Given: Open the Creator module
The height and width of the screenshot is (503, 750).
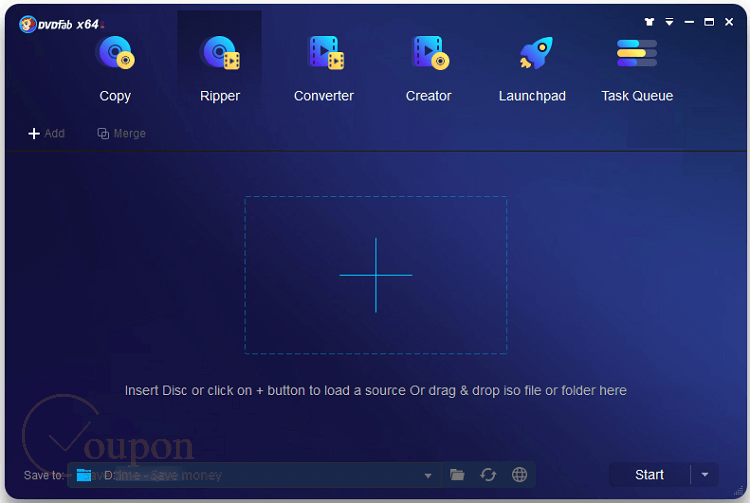Looking at the screenshot, I should tap(429, 67).
